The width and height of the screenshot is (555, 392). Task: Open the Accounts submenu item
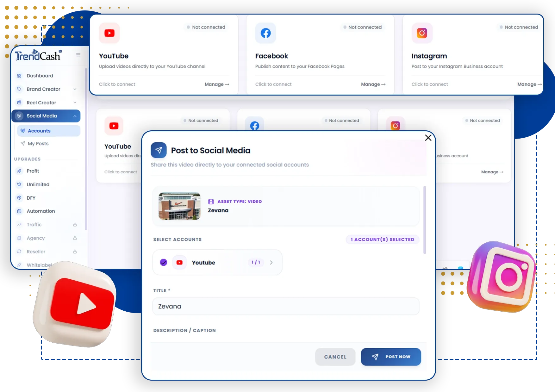tap(49, 131)
